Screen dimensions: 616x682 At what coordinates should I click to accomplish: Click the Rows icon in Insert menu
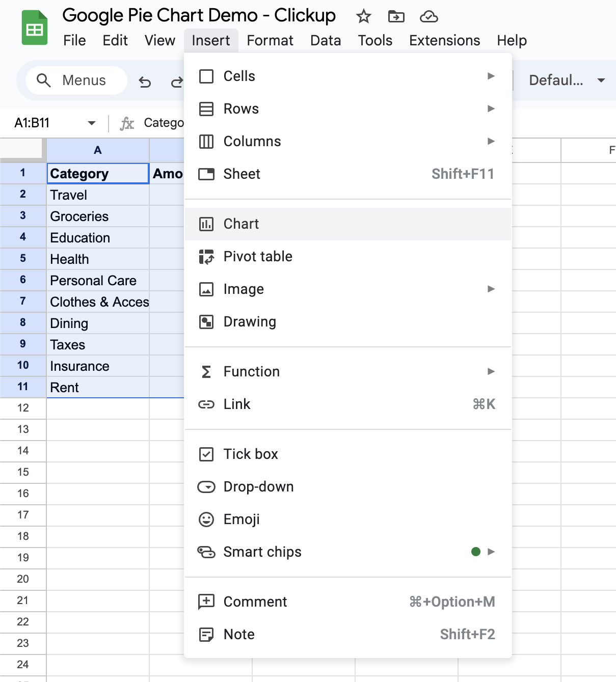(206, 109)
